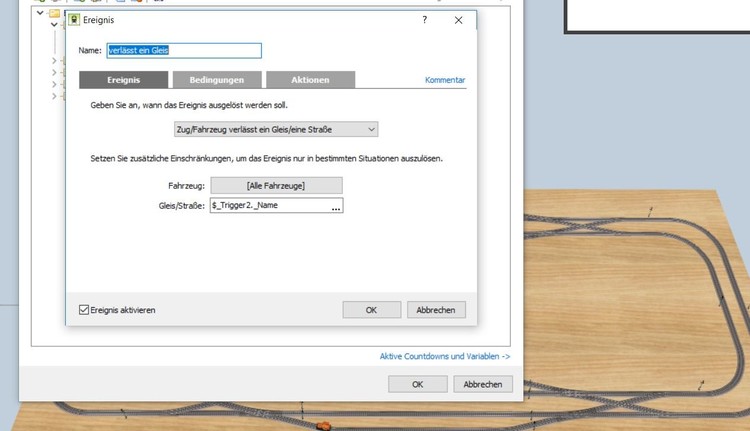Image resolution: width=750 pixels, height=431 pixels.
Task: Switch to the Bedingungen tab
Action: (x=217, y=80)
